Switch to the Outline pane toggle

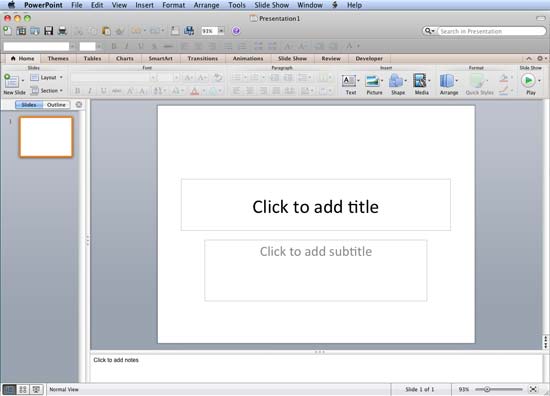[56, 105]
